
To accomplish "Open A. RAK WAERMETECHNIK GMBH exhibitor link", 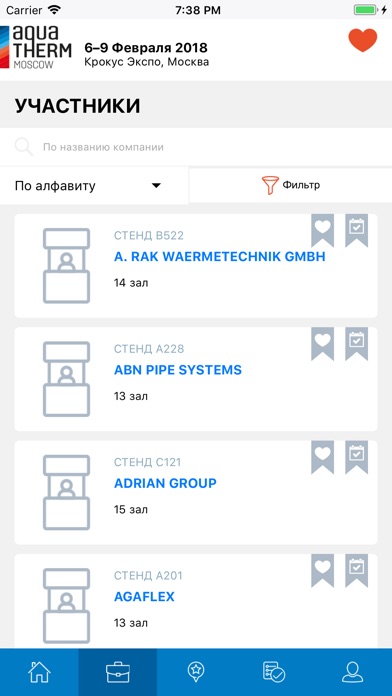I will click(x=220, y=257).
